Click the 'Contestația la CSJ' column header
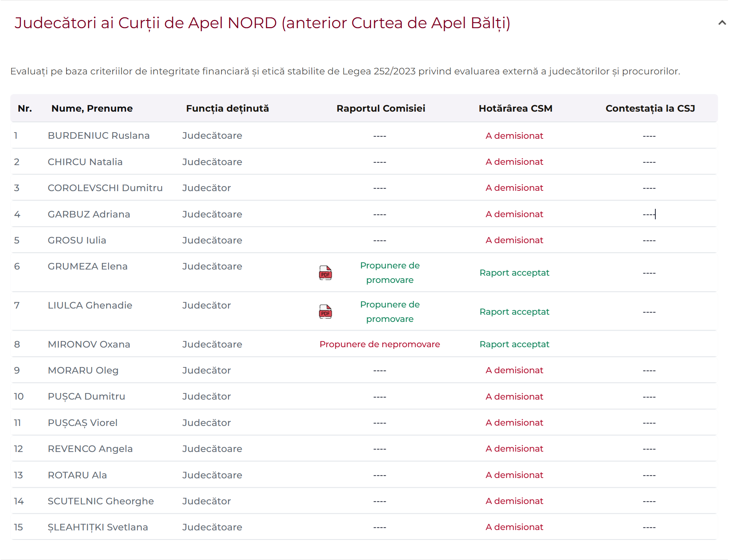Viewport: 742px width, 560px height. (x=650, y=108)
